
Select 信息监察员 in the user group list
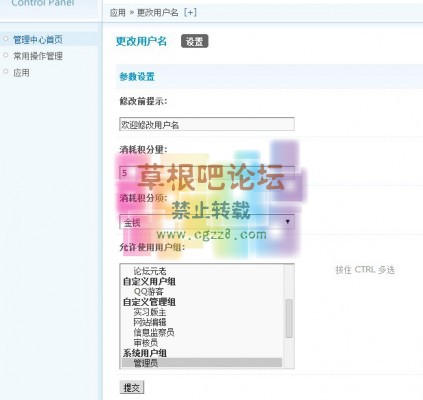[154, 333]
